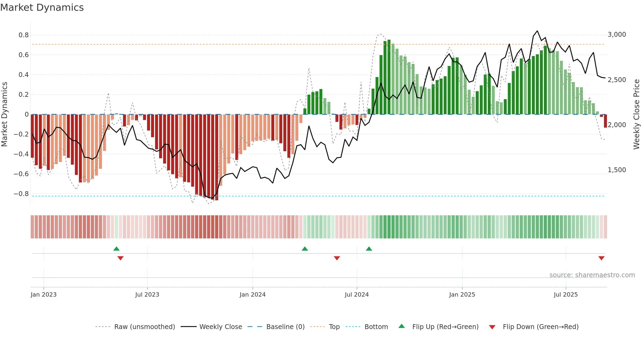Click the 2,000 price axis label

(x=617, y=125)
